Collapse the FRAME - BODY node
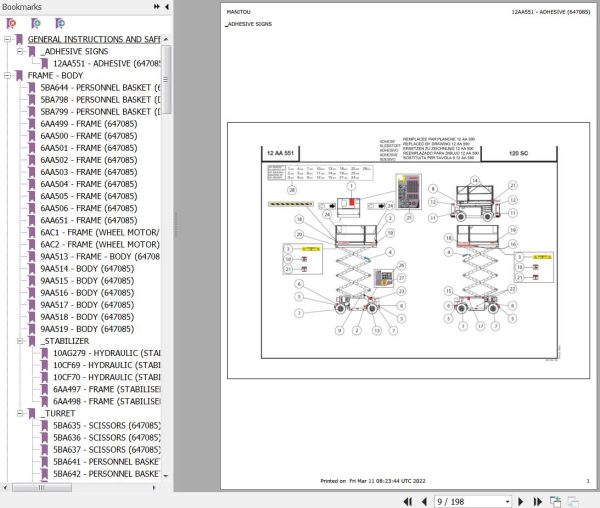The height and width of the screenshot is (508, 600). point(7,75)
